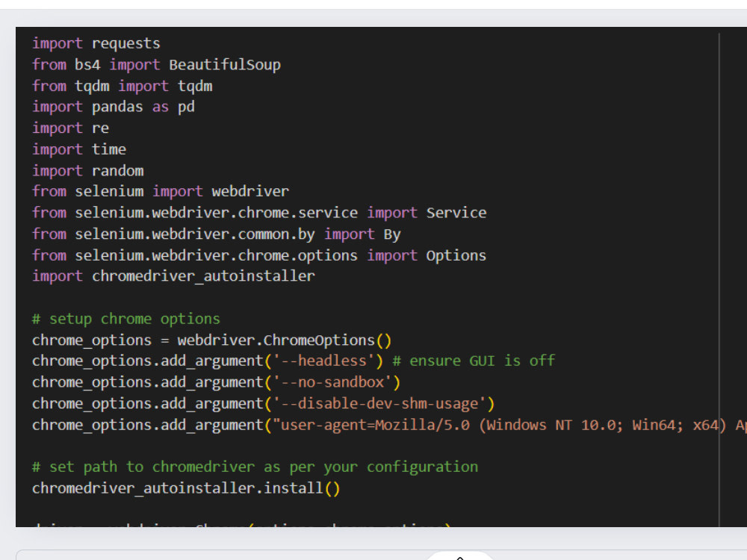Click the 'import chromedriver_autoinstaller' line
The height and width of the screenshot is (560, 747).
pos(173,276)
